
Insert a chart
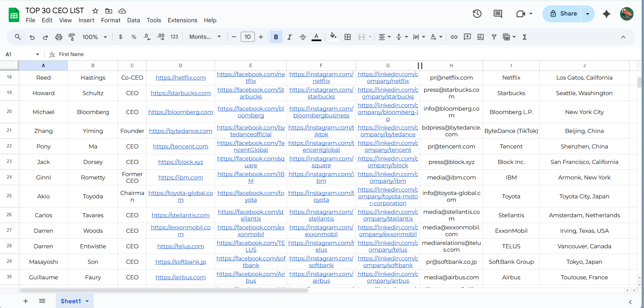tap(481, 37)
